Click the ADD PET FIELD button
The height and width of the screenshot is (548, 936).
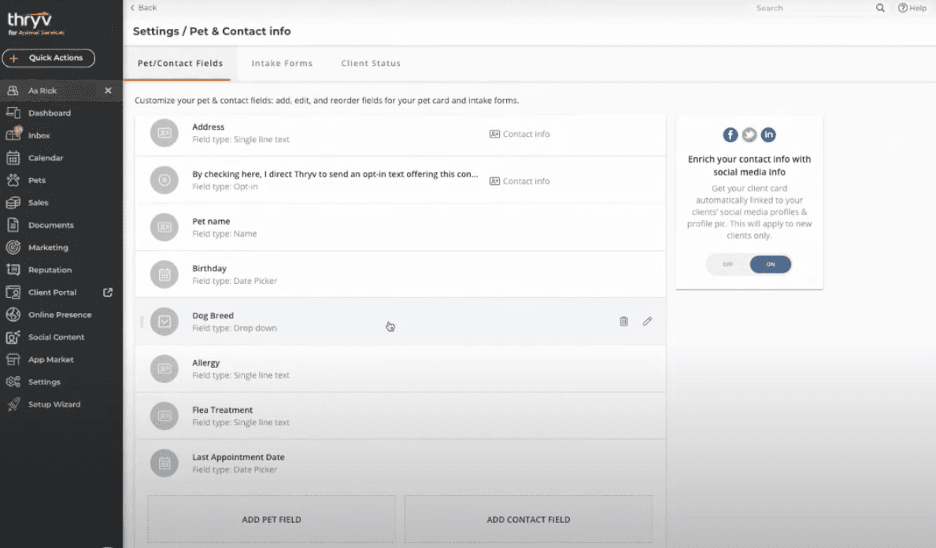click(271, 520)
